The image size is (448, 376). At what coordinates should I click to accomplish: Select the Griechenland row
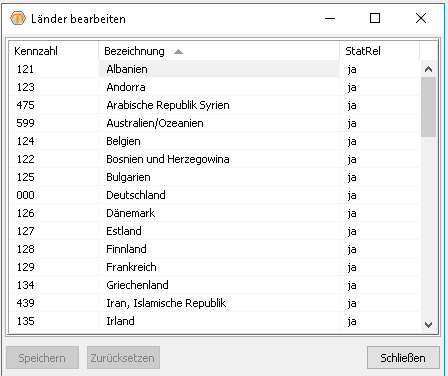(x=214, y=285)
